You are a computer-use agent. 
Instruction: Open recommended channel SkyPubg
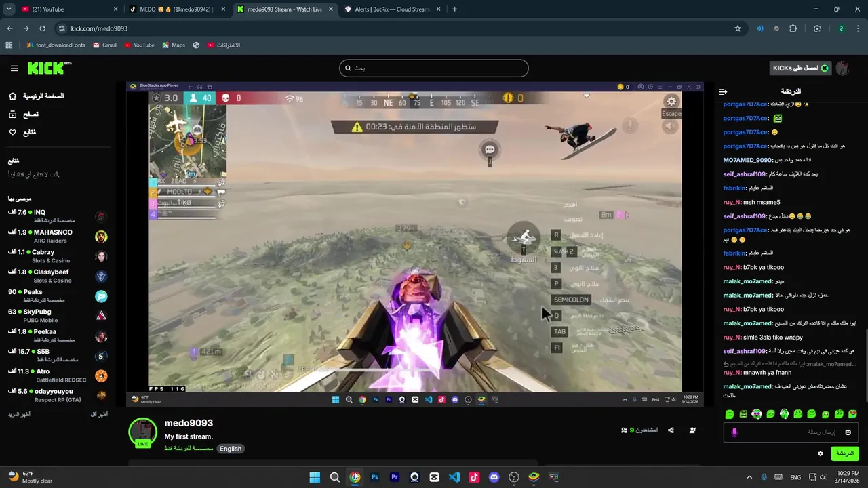tap(58, 315)
